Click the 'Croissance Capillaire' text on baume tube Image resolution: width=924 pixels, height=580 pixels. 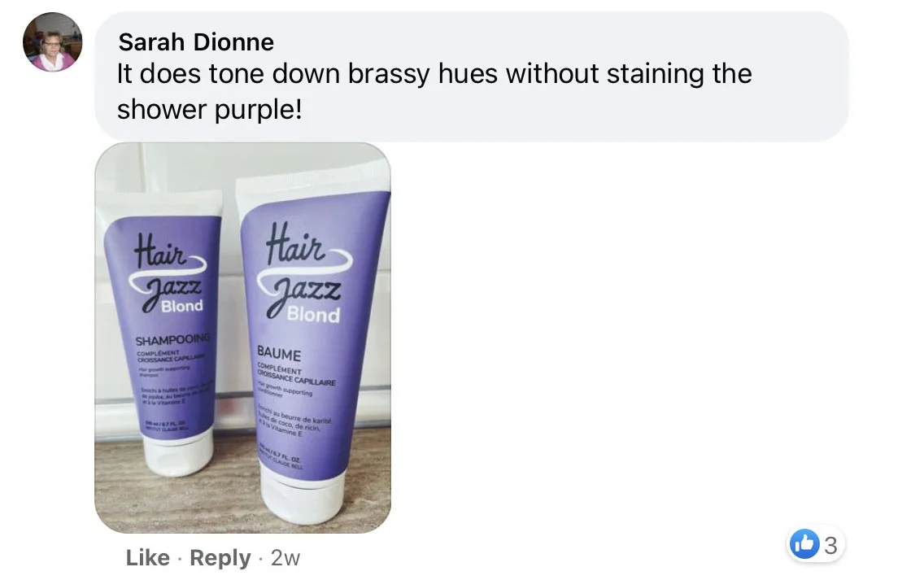(296, 379)
